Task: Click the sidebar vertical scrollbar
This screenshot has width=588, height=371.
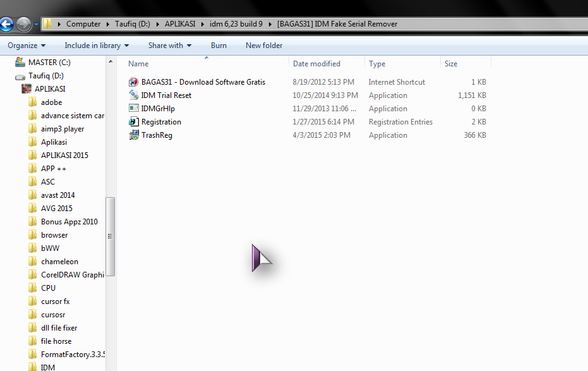Action: (x=112, y=234)
